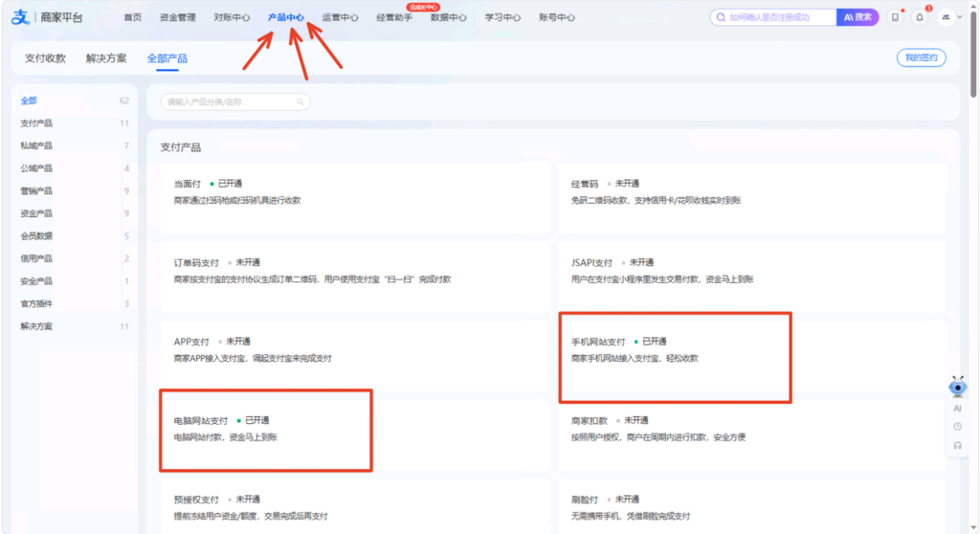Click the 我的签约 button

(x=922, y=57)
